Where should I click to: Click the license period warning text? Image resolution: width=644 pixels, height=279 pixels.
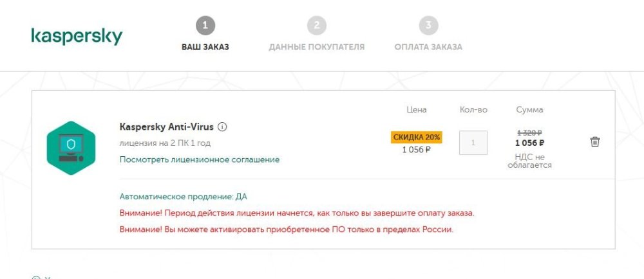tap(301, 213)
